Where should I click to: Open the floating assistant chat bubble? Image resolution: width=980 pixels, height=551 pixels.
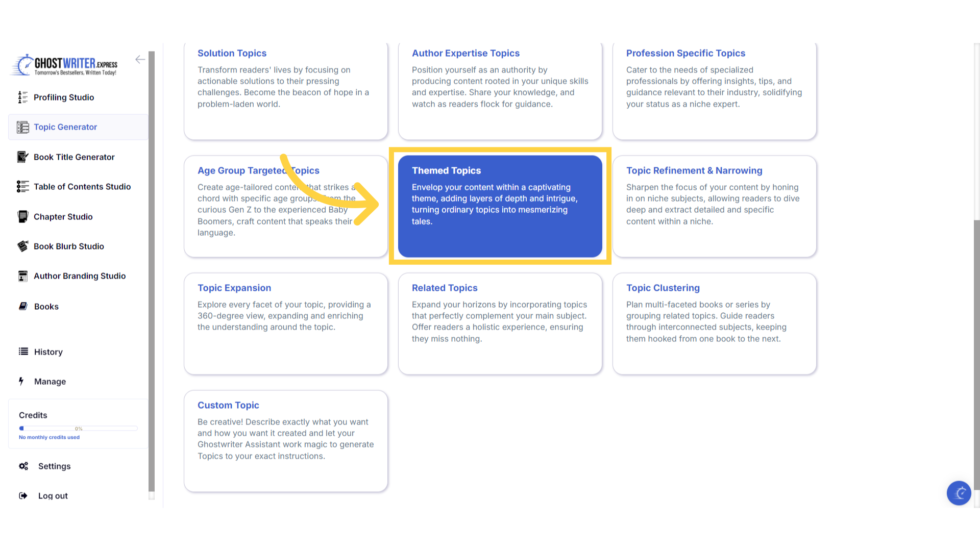pyautogui.click(x=959, y=493)
